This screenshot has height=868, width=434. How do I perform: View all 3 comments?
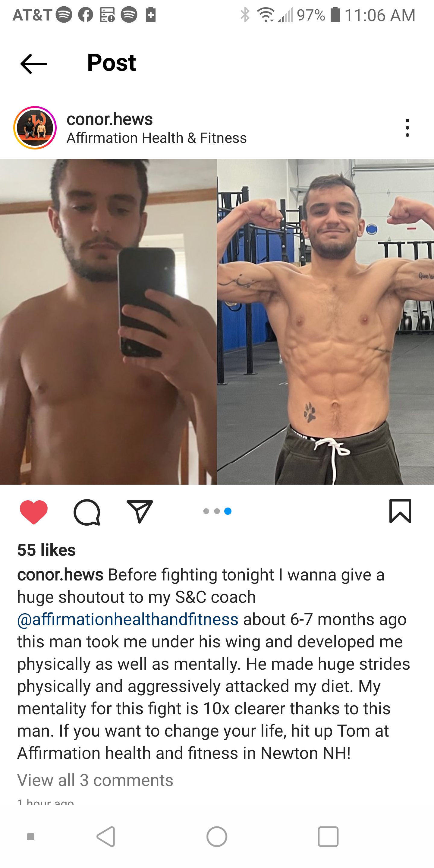pos(95,780)
